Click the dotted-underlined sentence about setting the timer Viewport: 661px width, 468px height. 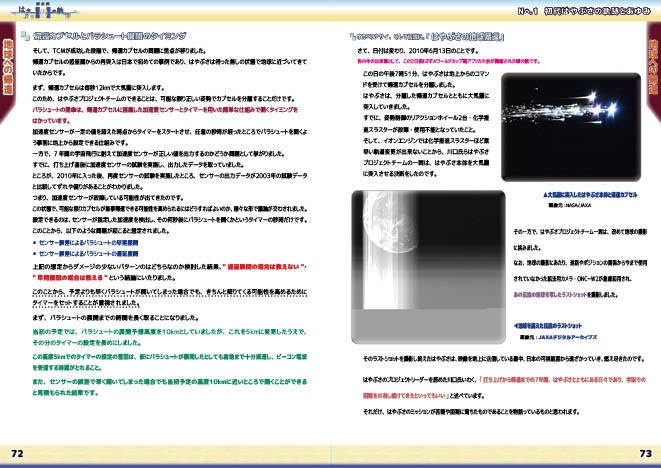pos(169,297)
